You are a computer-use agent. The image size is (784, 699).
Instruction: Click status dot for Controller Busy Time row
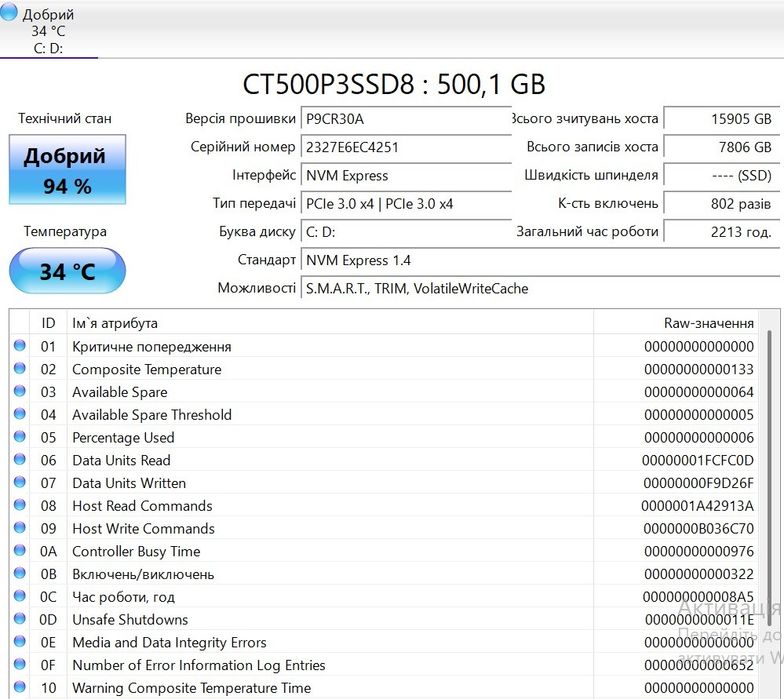tap(20, 550)
